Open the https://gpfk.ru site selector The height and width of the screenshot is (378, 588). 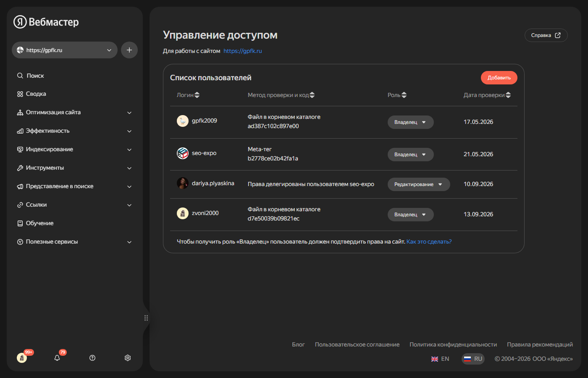pyautogui.click(x=65, y=50)
